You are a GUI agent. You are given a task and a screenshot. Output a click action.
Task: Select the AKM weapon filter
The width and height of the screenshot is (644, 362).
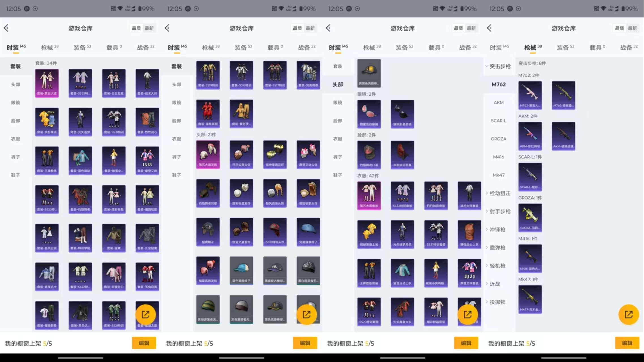tap(498, 102)
